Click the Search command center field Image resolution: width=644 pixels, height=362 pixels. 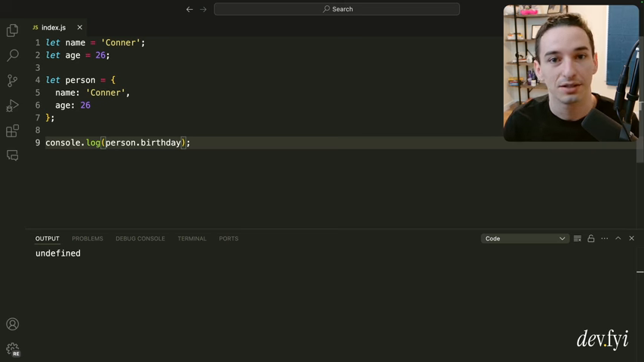337,9
